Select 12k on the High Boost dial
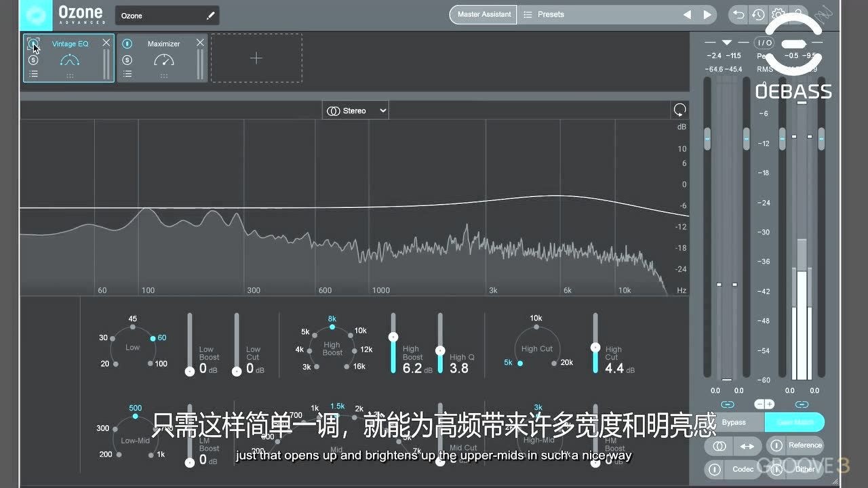The width and height of the screenshot is (868, 488). (x=355, y=350)
